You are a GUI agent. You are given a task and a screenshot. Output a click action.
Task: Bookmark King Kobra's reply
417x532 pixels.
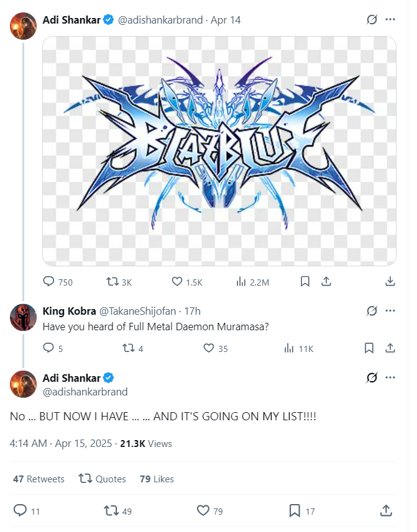[369, 348]
